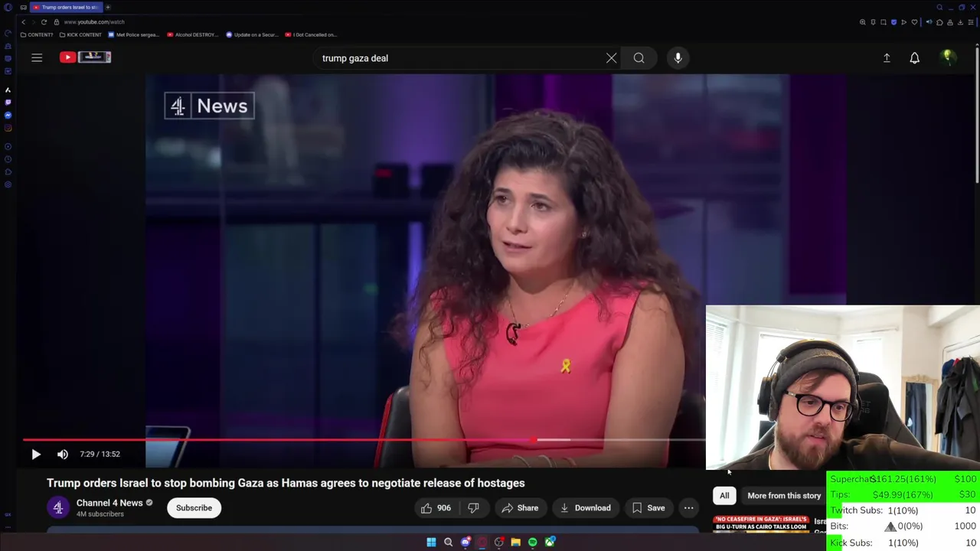Open Spotify from the taskbar
Viewport: 980px width, 551px height.
click(x=533, y=542)
